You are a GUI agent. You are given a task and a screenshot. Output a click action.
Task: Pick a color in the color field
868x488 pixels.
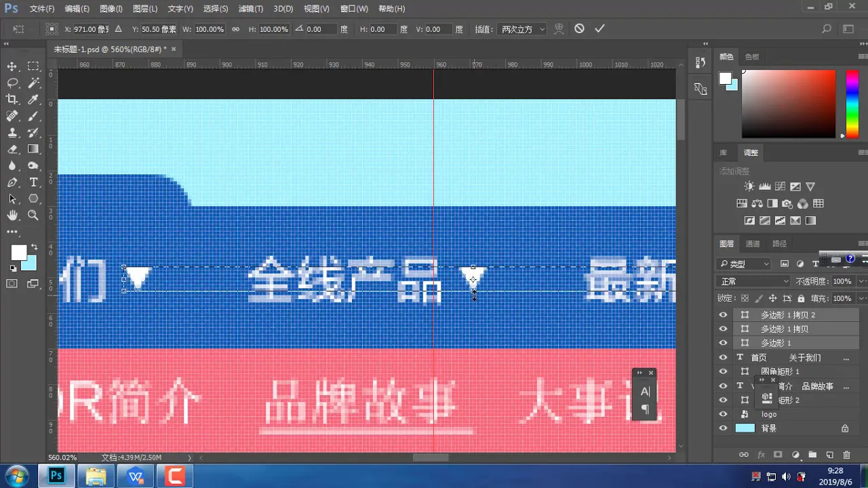click(x=789, y=104)
